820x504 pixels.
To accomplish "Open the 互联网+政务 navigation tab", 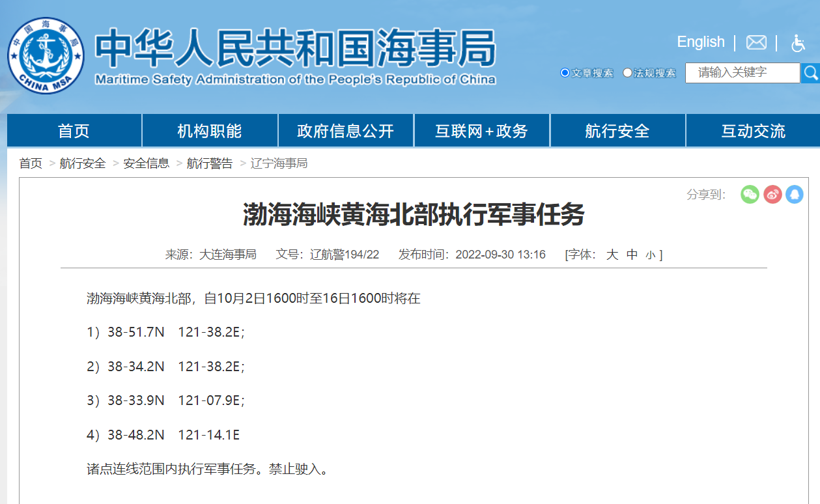I will click(482, 131).
